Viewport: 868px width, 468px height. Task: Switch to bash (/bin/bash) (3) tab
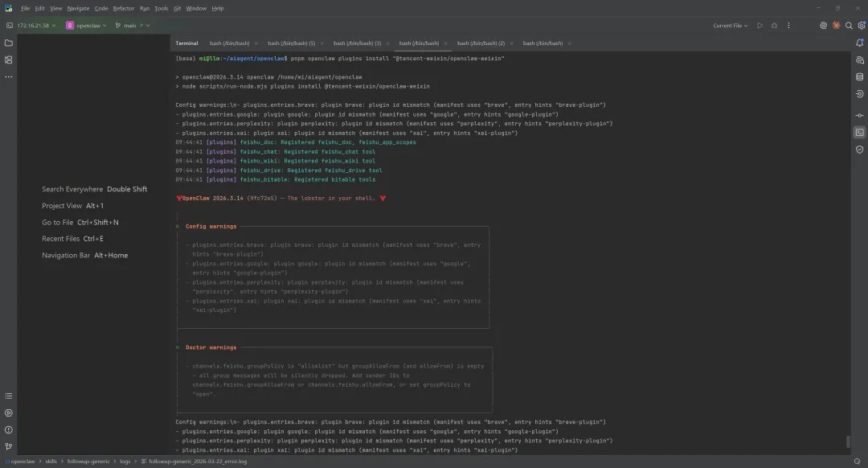(357, 43)
